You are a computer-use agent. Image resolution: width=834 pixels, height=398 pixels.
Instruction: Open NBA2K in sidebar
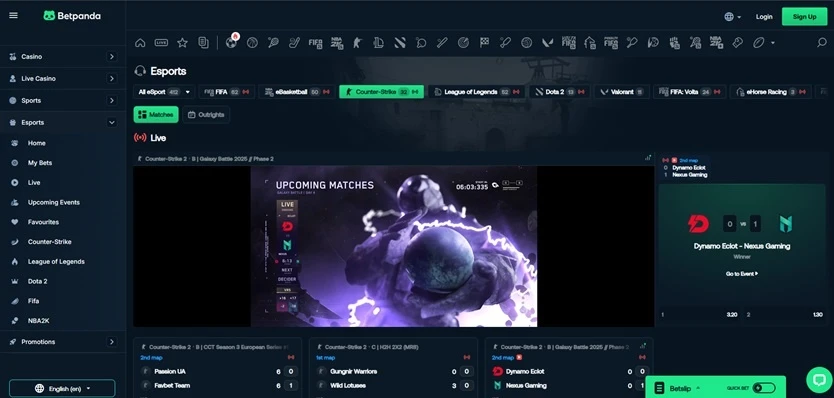pyautogui.click(x=38, y=321)
